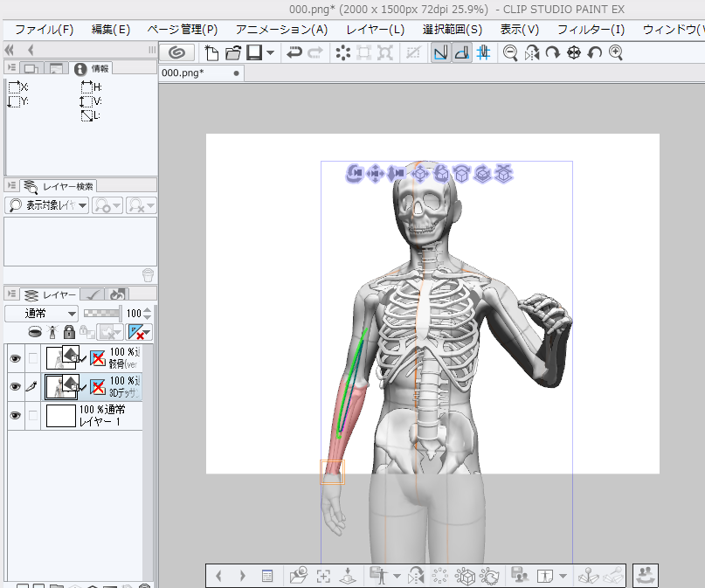The width and height of the screenshot is (705, 588).
Task: Click the Open file folder icon
Action: pos(232,52)
